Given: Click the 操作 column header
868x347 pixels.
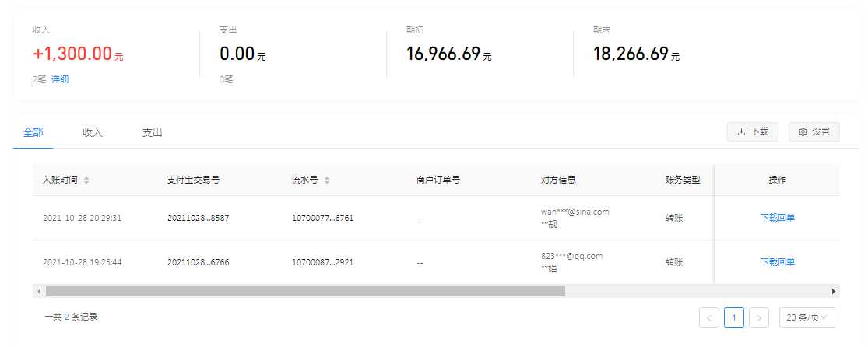Looking at the screenshot, I should click(777, 180).
